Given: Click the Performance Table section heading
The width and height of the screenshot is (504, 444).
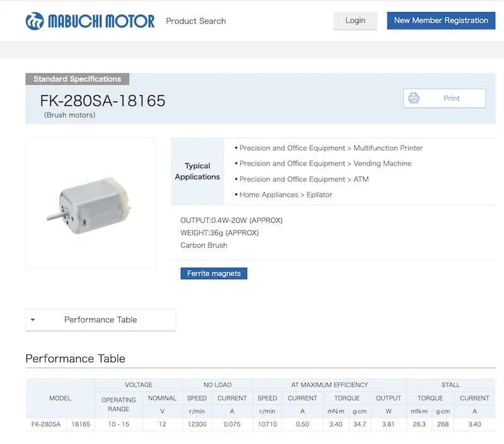Looking at the screenshot, I should pos(75,358).
